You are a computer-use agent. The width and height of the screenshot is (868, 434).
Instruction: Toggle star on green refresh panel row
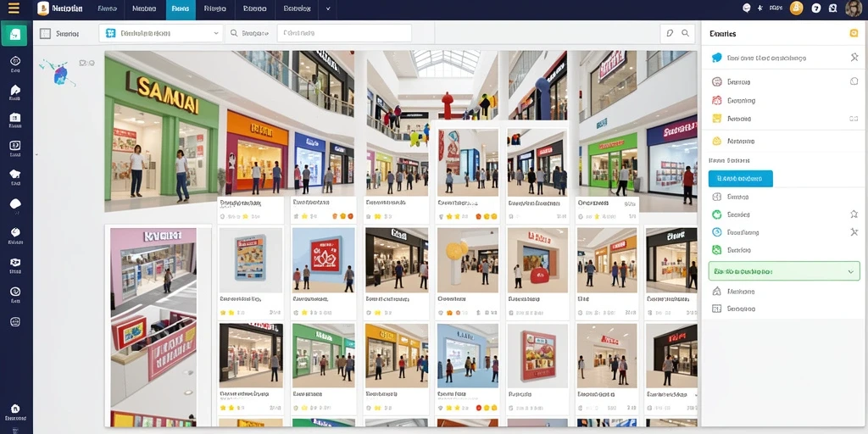[x=854, y=214]
